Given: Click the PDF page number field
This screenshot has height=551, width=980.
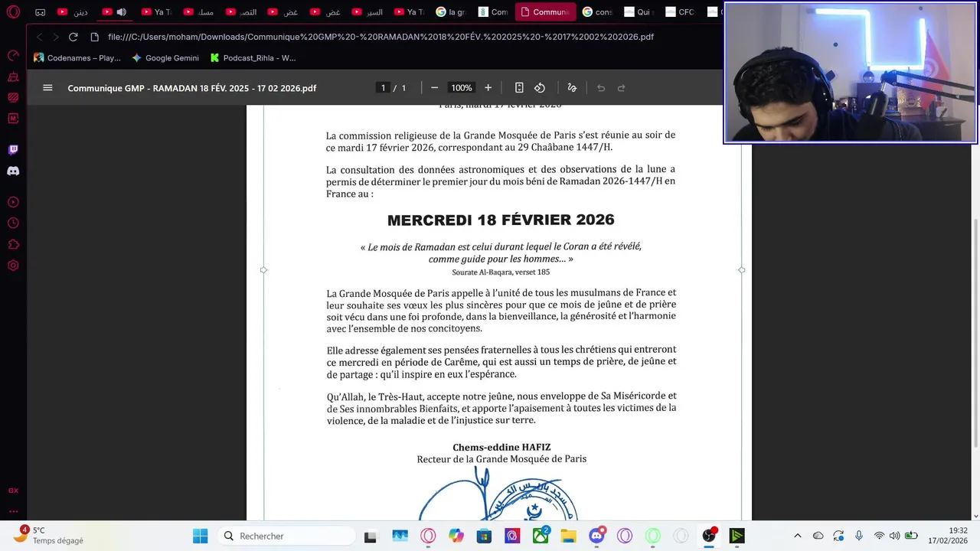Looking at the screenshot, I should click(383, 88).
